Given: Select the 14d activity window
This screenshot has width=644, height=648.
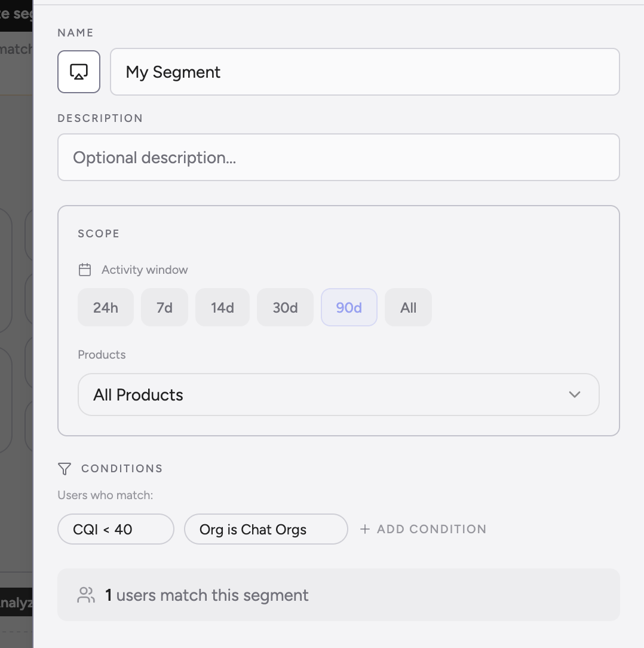Looking at the screenshot, I should pyautogui.click(x=222, y=307).
